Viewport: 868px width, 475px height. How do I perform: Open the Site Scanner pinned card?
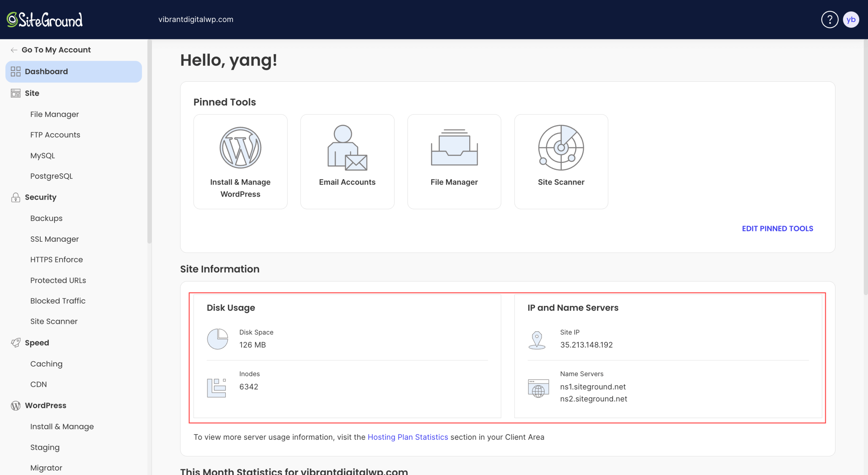tap(561, 162)
